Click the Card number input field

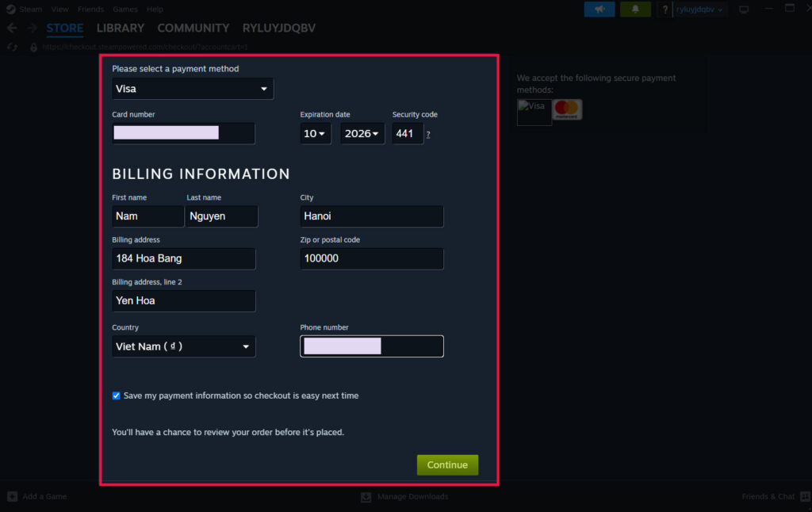click(183, 133)
